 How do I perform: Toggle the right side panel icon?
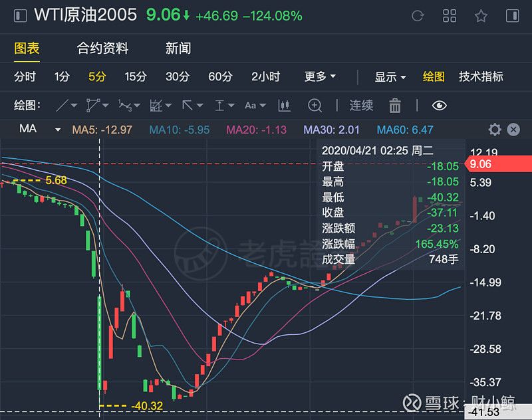[x=512, y=16]
